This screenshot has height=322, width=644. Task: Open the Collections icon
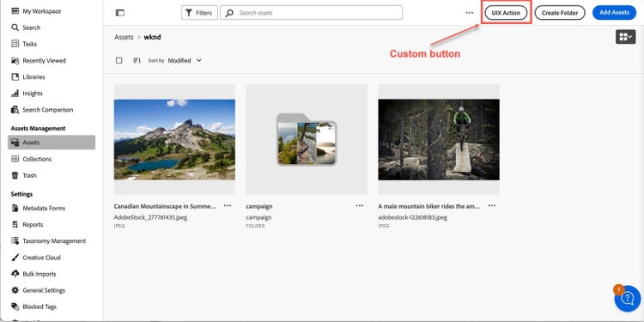(15, 159)
